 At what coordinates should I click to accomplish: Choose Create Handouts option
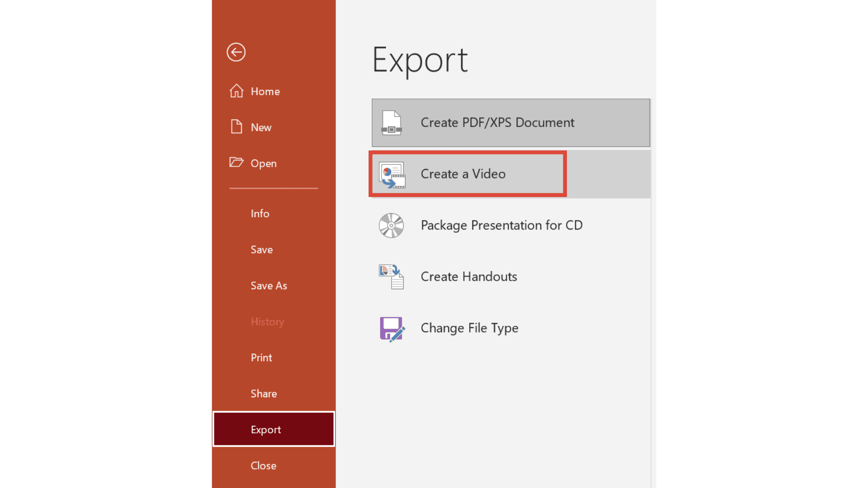[x=511, y=277]
